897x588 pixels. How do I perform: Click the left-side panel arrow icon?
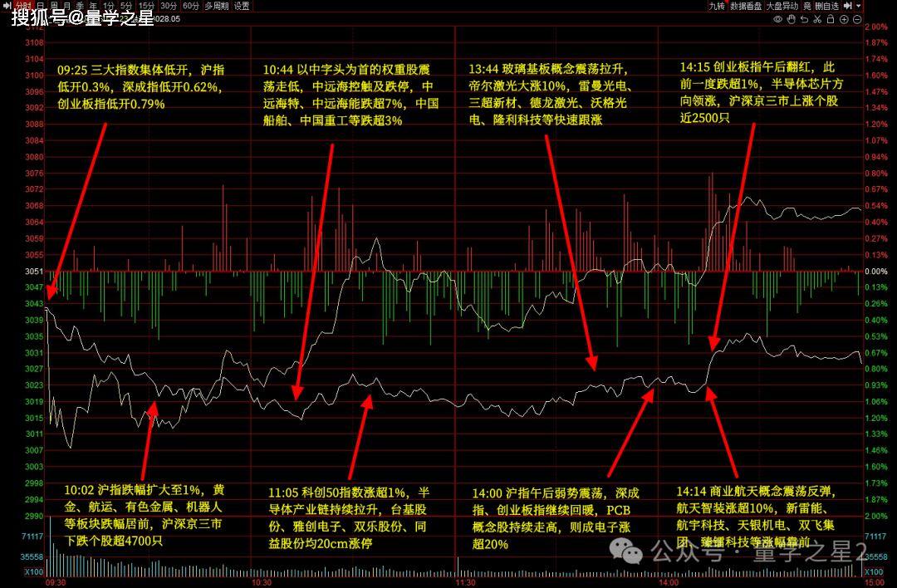click(x=6, y=6)
